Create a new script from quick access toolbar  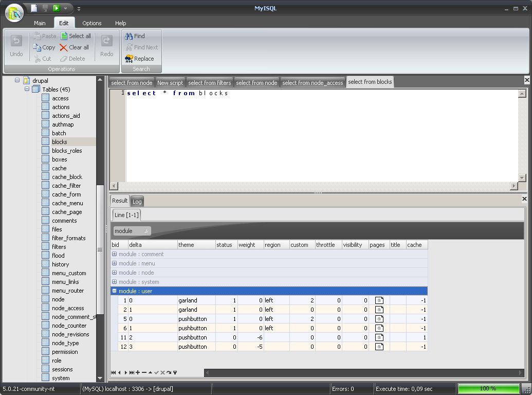coord(34,8)
